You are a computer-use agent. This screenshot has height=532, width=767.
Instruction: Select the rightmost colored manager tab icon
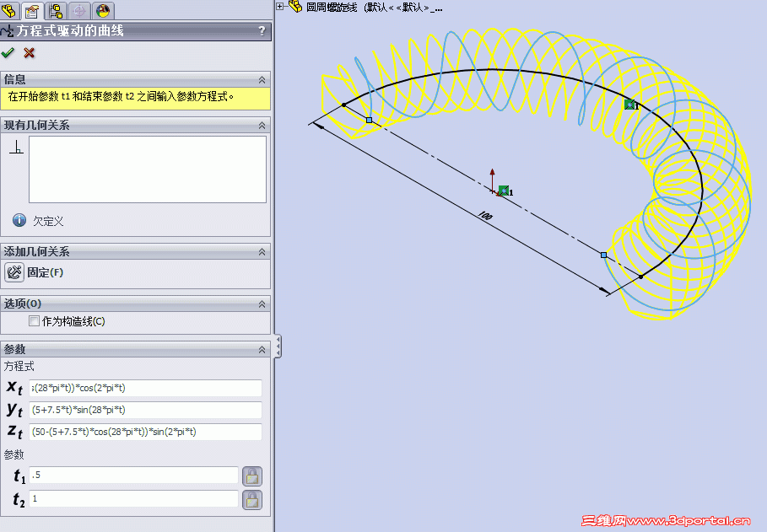(101, 10)
